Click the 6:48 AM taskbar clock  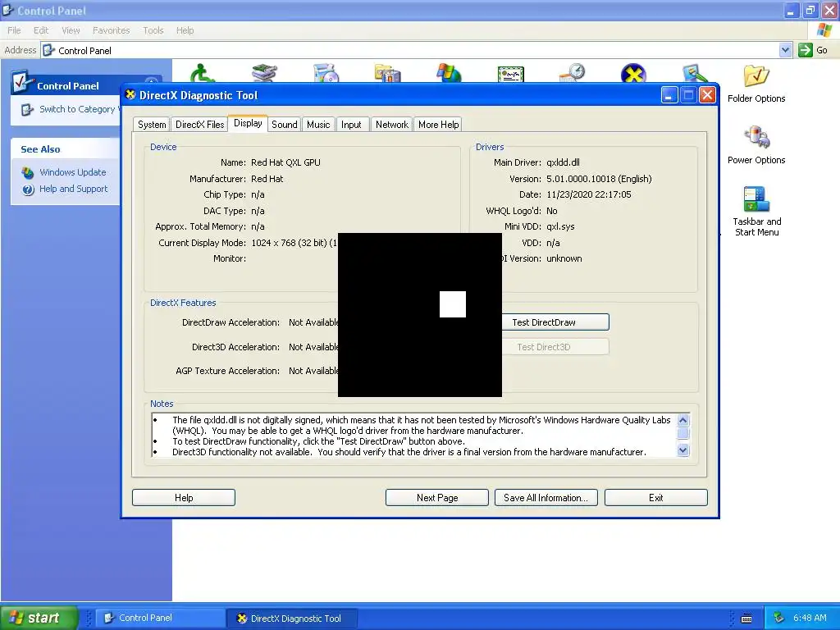pyautogui.click(x=810, y=618)
